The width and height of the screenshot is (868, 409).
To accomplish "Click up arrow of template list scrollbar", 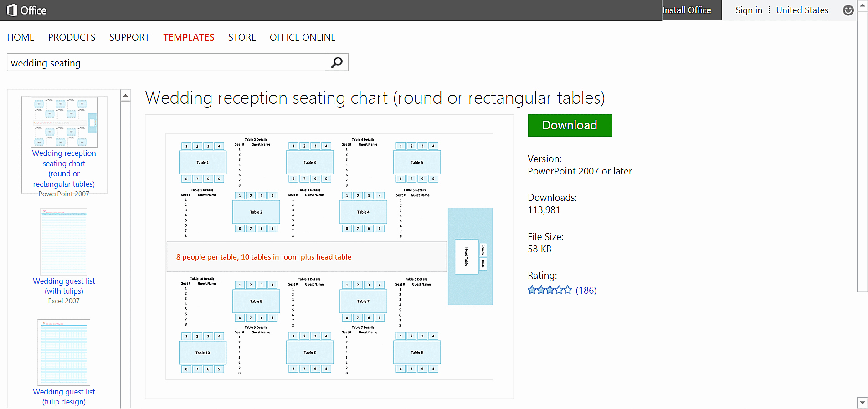I will [x=125, y=95].
